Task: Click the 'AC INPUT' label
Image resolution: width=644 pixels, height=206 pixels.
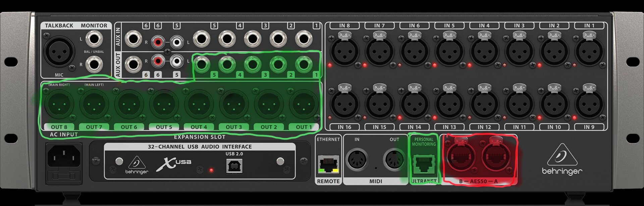Action: click(64, 134)
